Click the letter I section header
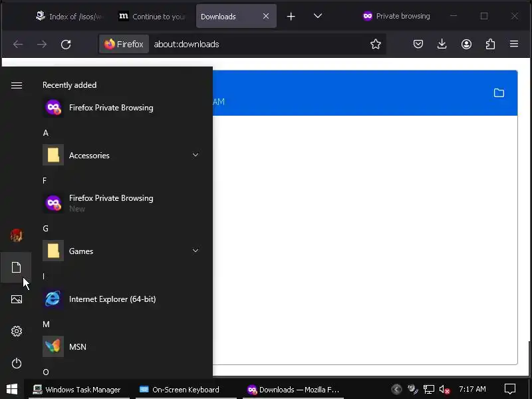This screenshot has height=399, width=532. (x=43, y=276)
